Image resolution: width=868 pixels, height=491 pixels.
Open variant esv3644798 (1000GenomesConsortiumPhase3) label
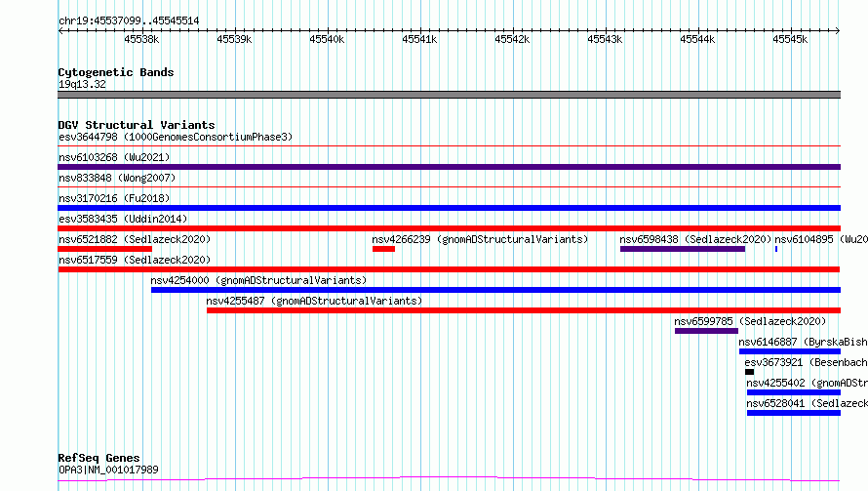tap(176, 137)
